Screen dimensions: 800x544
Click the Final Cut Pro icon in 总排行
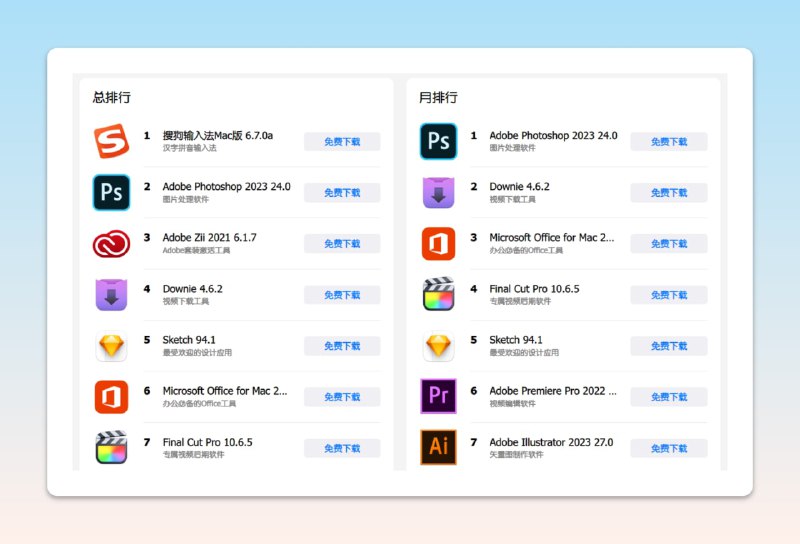click(112, 447)
